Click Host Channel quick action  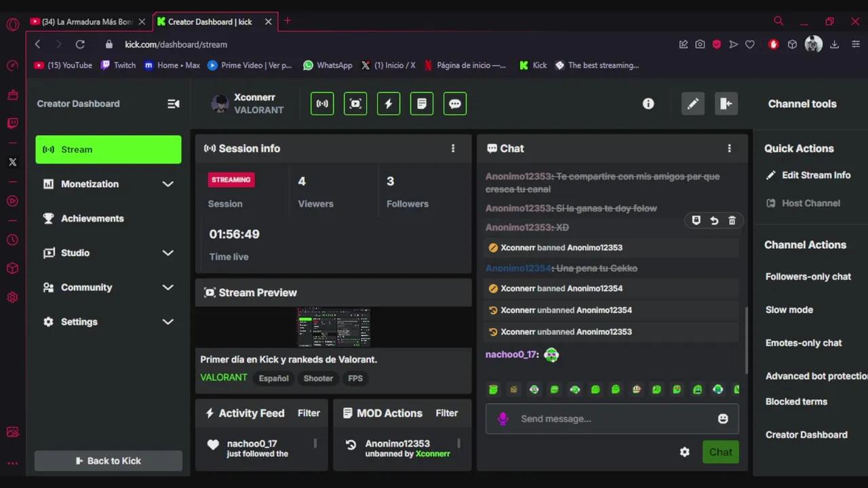coord(803,203)
